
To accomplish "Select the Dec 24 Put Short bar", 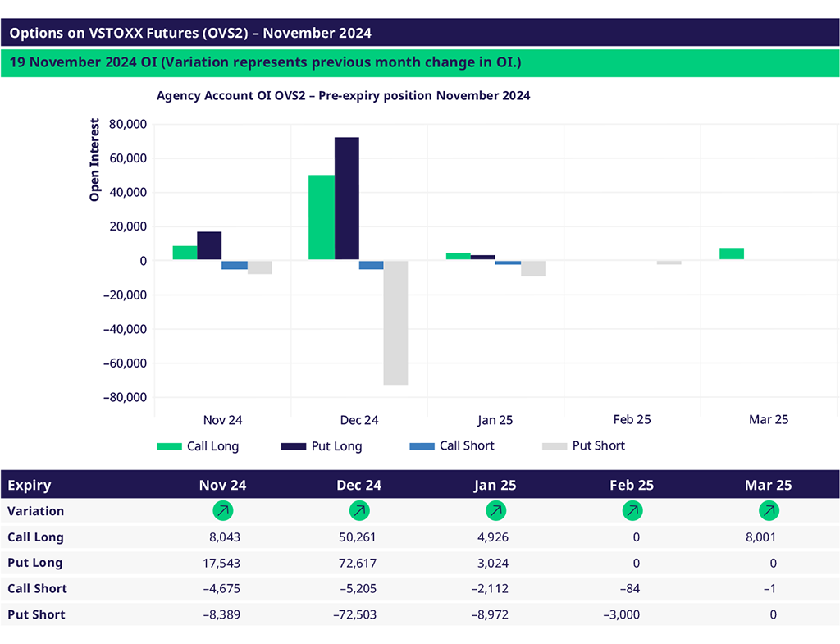I will point(395,322).
